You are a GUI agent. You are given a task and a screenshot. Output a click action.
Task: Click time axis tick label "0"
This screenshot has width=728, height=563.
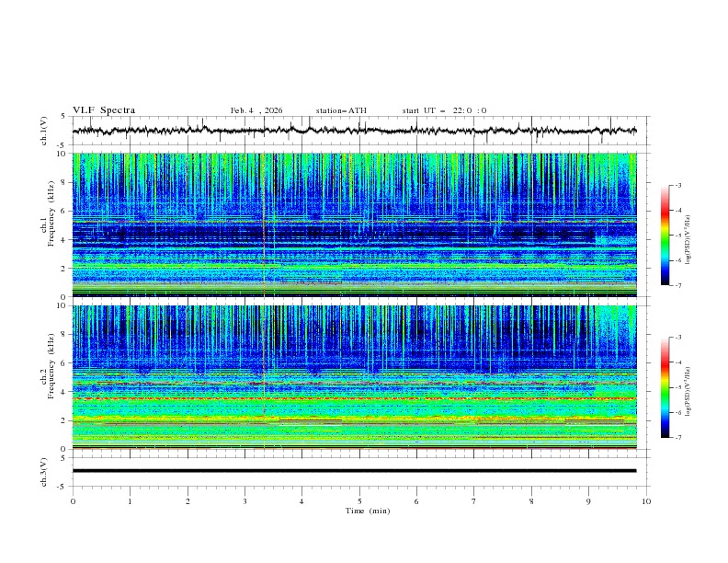(x=73, y=501)
